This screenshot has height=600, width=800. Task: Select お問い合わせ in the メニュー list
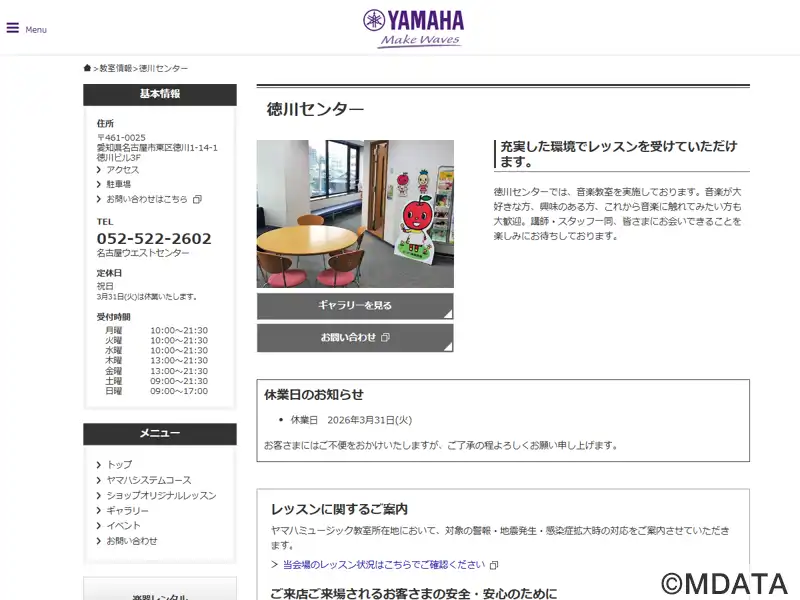click(x=132, y=541)
